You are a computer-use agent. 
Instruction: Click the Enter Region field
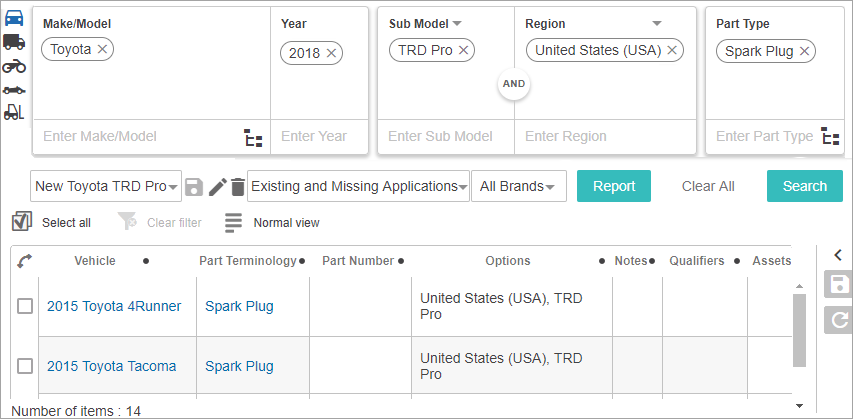605,136
